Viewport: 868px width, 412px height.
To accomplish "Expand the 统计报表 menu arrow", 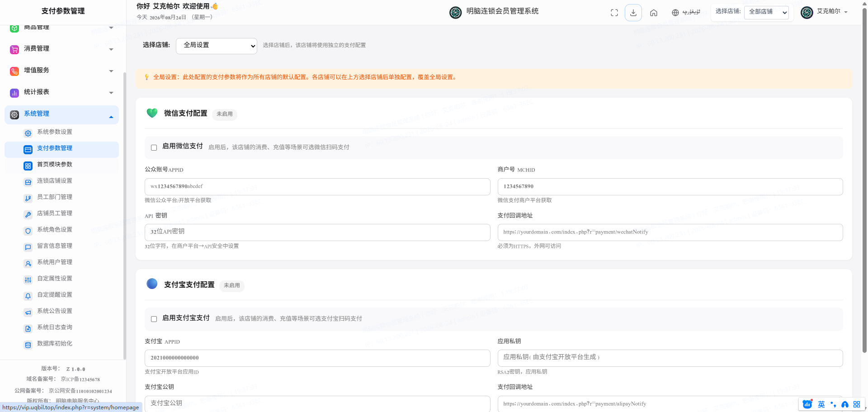I will point(111,93).
